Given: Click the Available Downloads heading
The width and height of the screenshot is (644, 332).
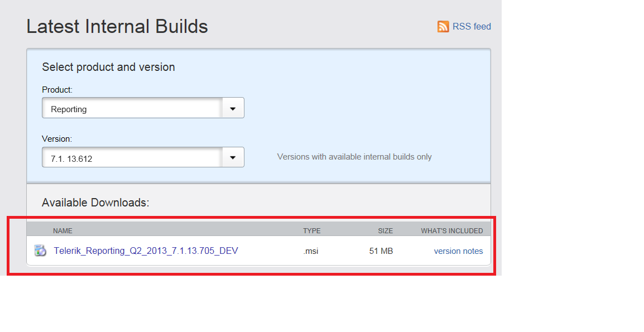Looking at the screenshot, I should point(95,203).
